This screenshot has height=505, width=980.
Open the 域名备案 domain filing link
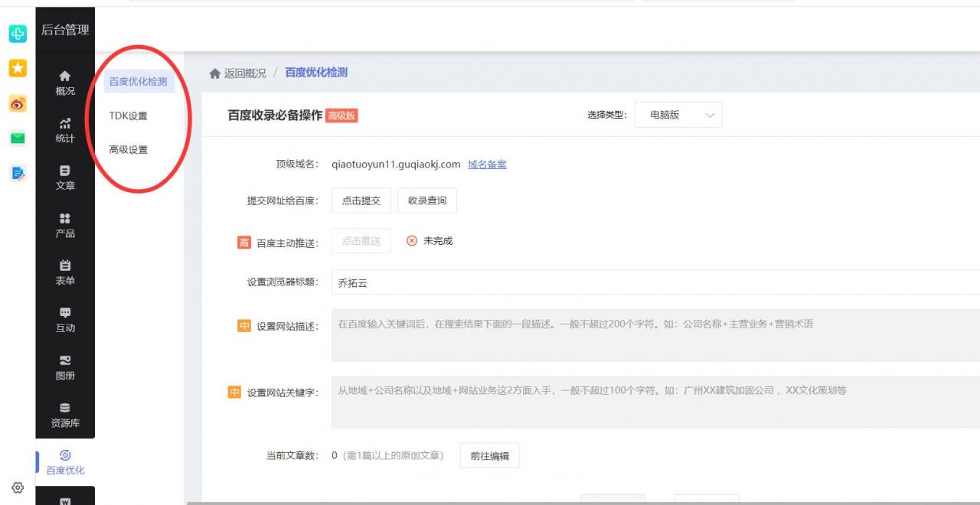click(x=488, y=165)
